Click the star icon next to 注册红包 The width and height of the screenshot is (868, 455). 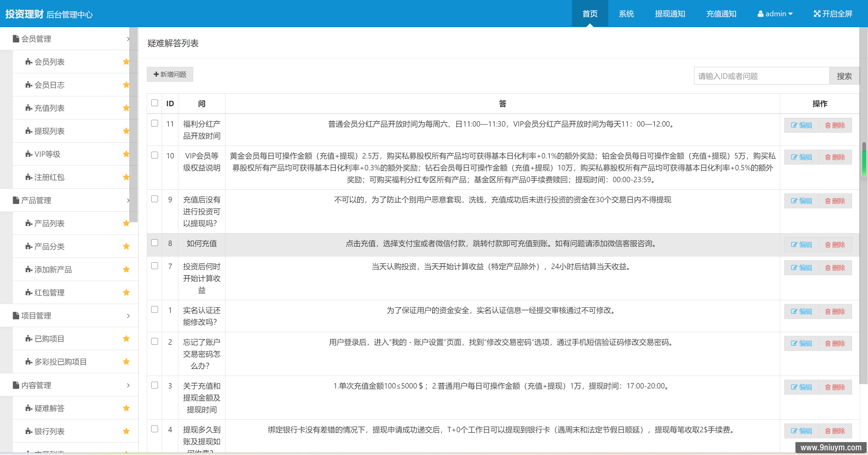(126, 177)
